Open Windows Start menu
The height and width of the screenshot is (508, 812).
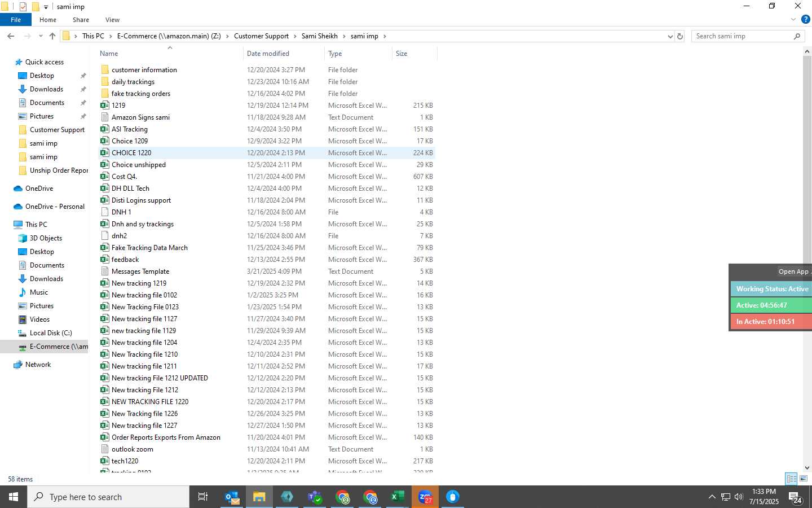[x=14, y=497]
